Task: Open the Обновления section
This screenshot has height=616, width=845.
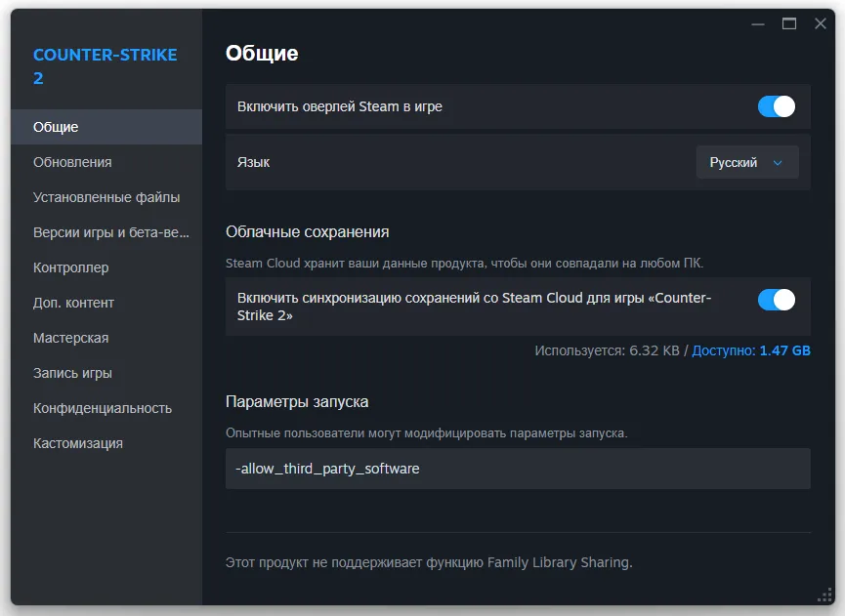Action: [106, 162]
